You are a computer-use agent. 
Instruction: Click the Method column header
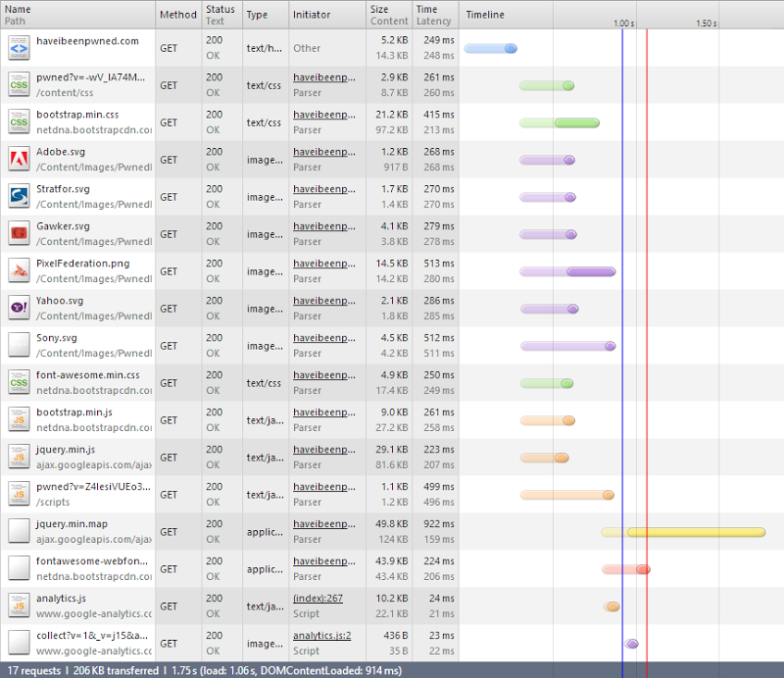[x=177, y=15]
